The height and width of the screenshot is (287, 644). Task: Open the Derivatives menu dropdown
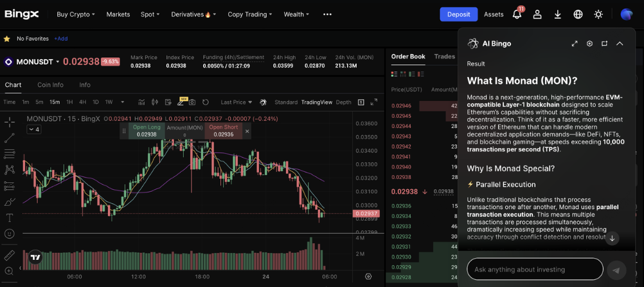coord(193,14)
